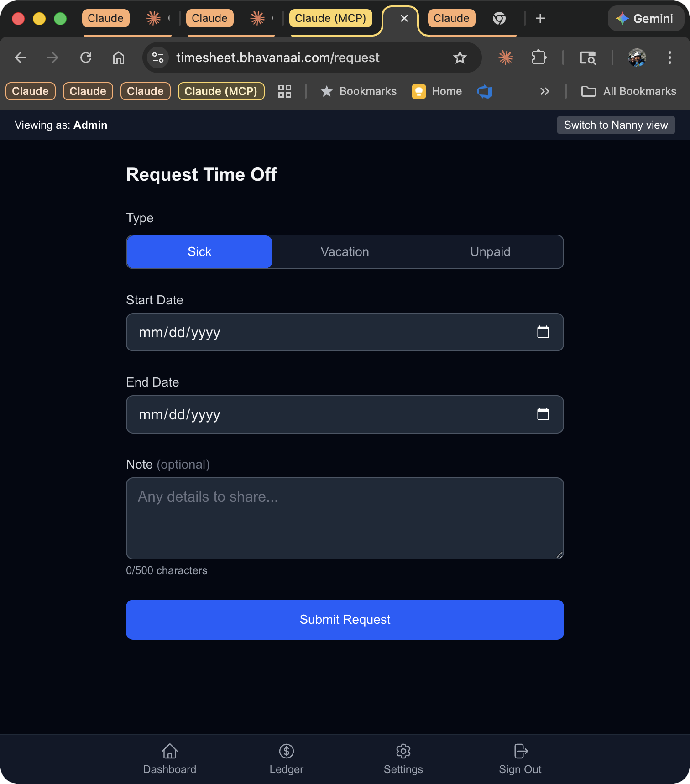Open the Bookmarks star folder
This screenshot has width=690, height=784.
[359, 91]
